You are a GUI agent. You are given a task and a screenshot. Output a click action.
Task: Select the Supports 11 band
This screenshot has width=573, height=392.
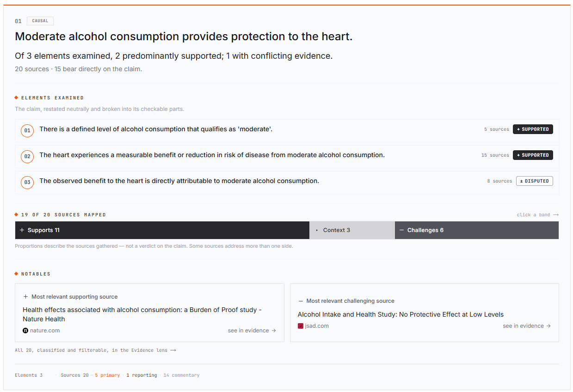[x=162, y=230]
